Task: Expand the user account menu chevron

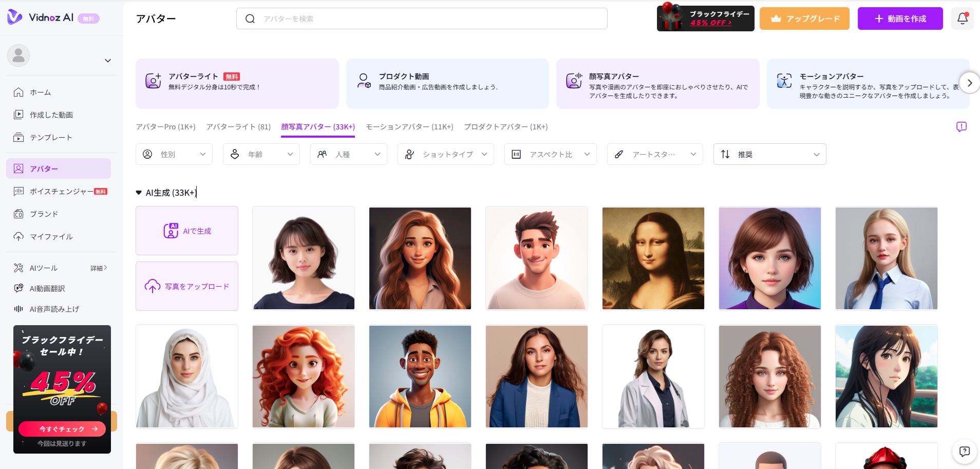Action: pyautogui.click(x=108, y=61)
